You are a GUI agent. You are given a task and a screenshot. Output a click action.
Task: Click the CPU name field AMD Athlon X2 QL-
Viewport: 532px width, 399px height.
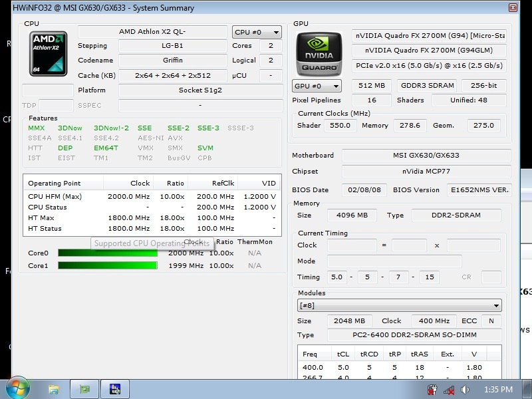coord(152,31)
